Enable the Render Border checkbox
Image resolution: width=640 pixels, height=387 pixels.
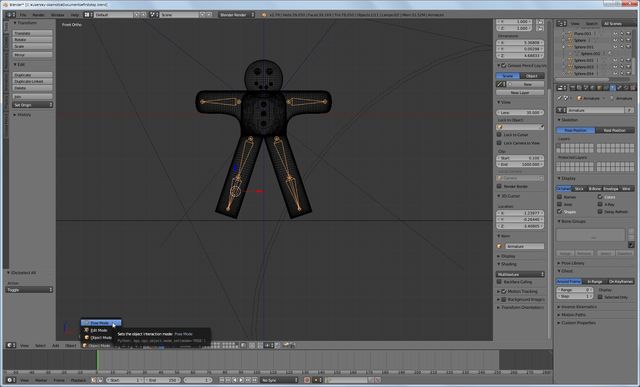tap(499, 186)
